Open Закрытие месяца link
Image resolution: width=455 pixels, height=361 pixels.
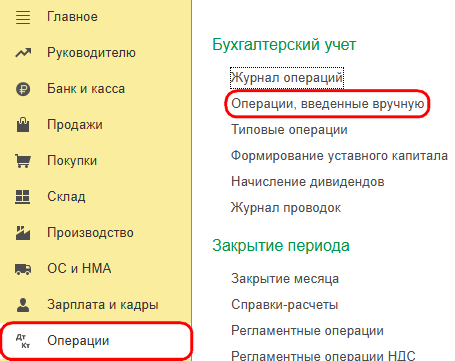click(285, 278)
